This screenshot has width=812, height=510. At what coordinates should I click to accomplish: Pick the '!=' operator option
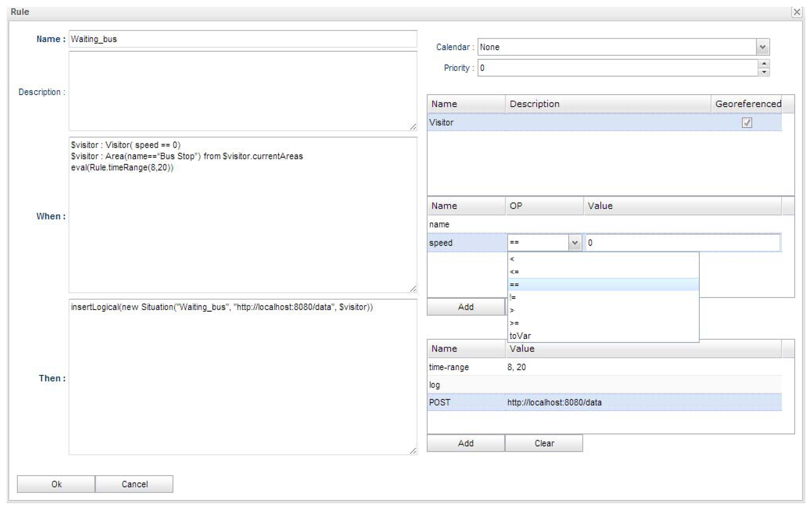(x=603, y=297)
